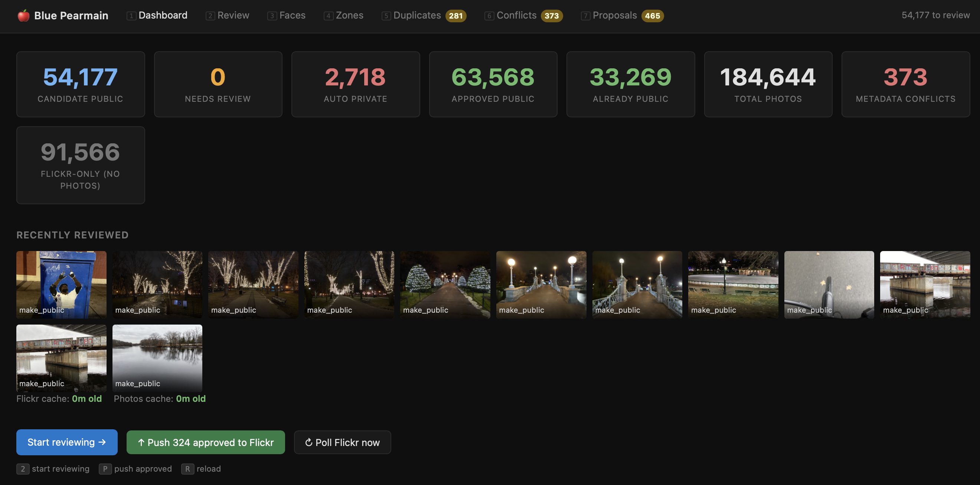Screen dimensions: 980x485
Task: Open the Duplicates tab
Action: 424,16
